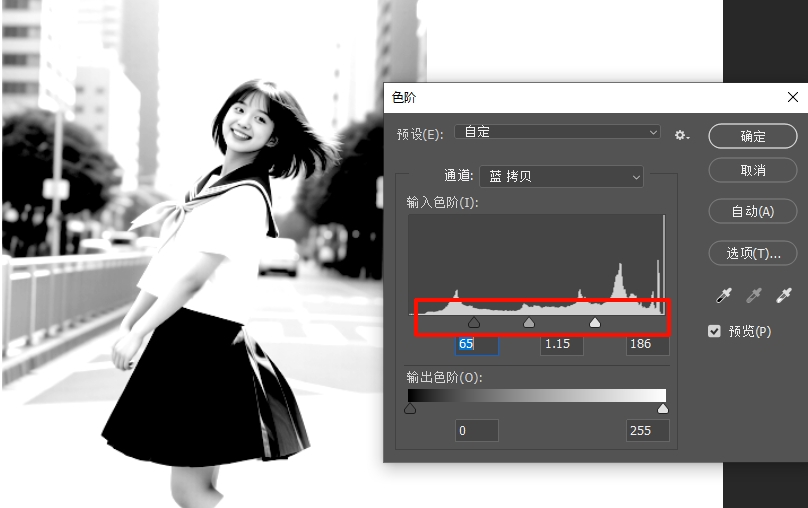Click the input midtone gamma slider handle

pos(529,323)
